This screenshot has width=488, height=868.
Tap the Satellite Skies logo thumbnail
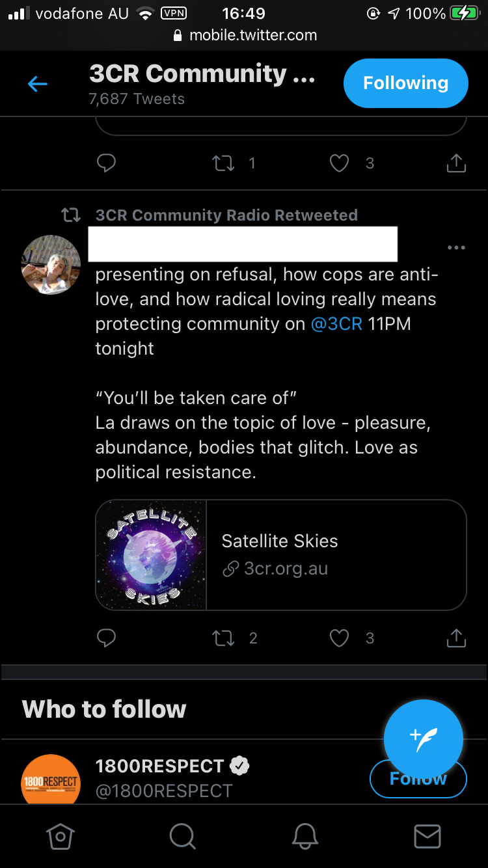point(152,555)
